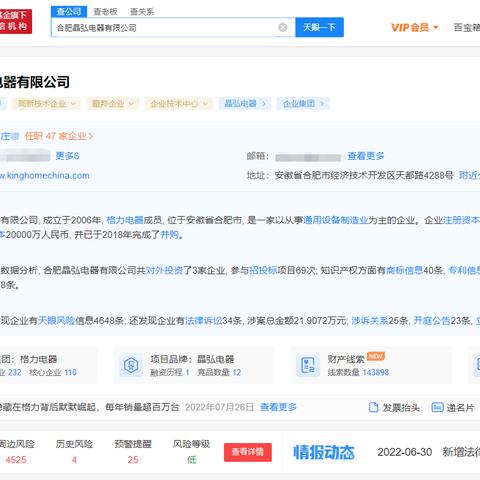Click the 天眼一下 search button

point(319,27)
